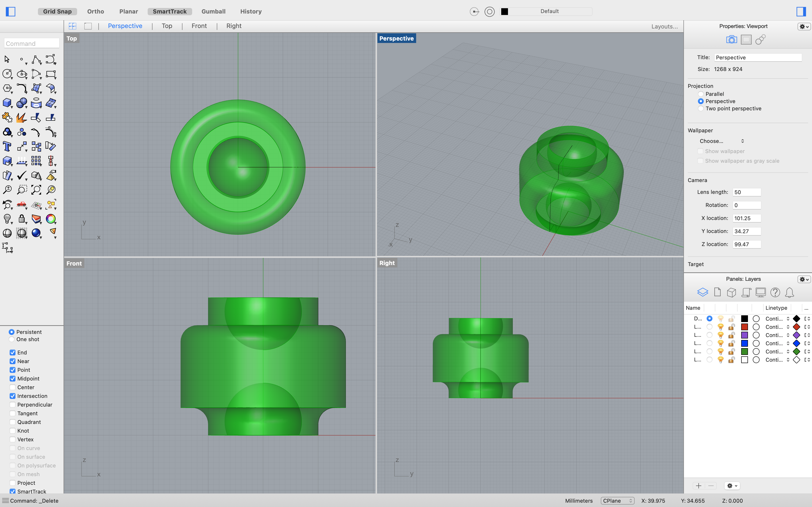812x507 pixels.
Task: Select the Text object tool
Action: coord(7,147)
